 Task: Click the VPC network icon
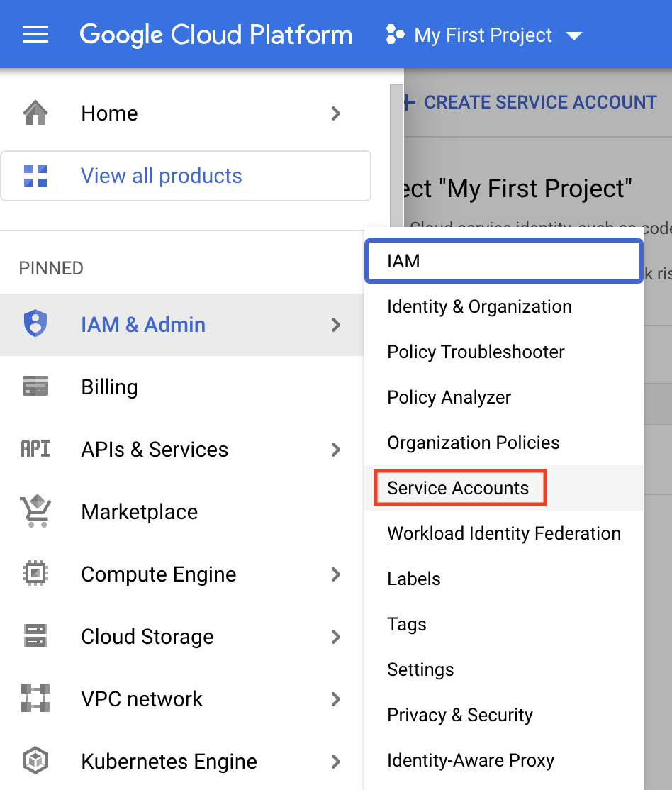tap(35, 698)
